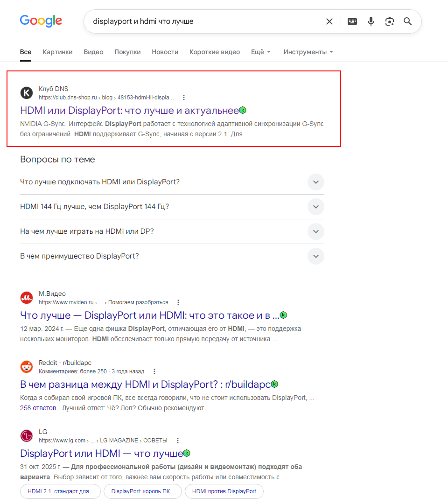The width and height of the screenshot is (448, 504).
Task: Open the Инструменты dropdown
Action: click(x=308, y=52)
